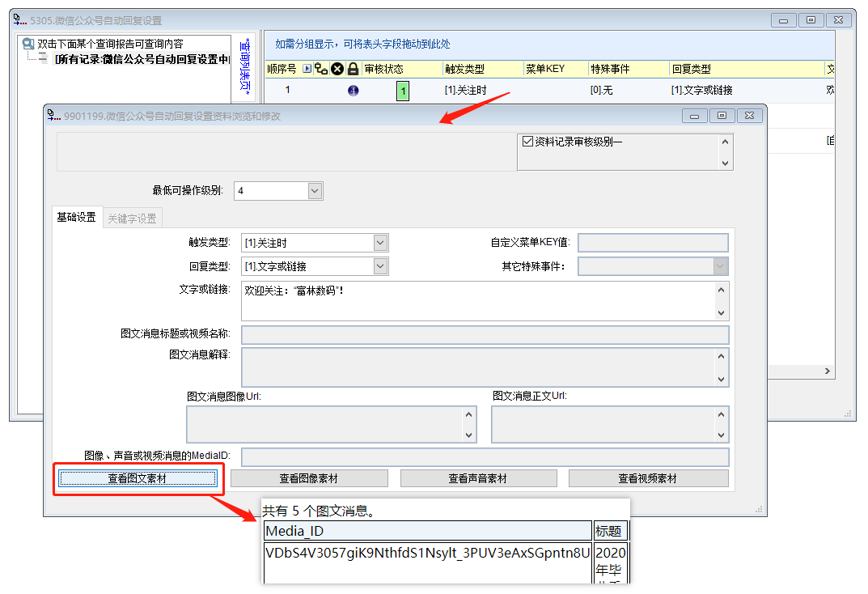The image size is (868, 594).
Task: Open the 最低可操作级别 dropdown
Action: click(x=315, y=191)
